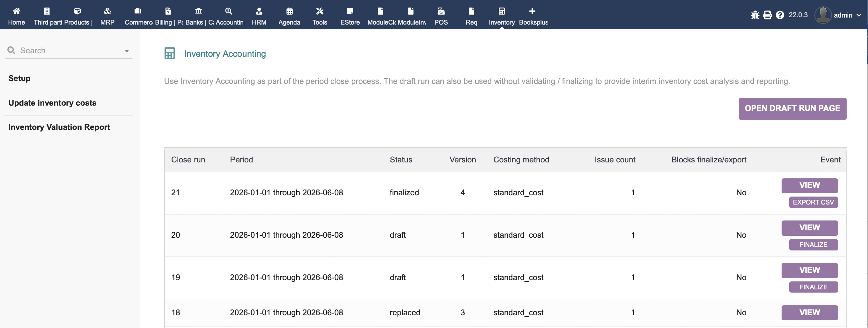Click the sidebar Search input field

point(69,50)
